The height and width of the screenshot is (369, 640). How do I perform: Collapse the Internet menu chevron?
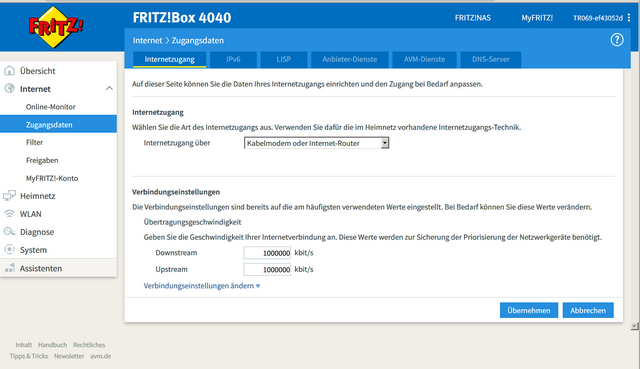[x=109, y=88]
